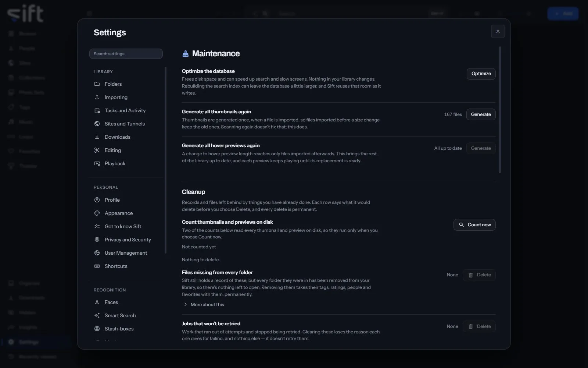This screenshot has width=588, height=368.
Task: Click the Faces icon under Recognition
Action: tap(97, 302)
